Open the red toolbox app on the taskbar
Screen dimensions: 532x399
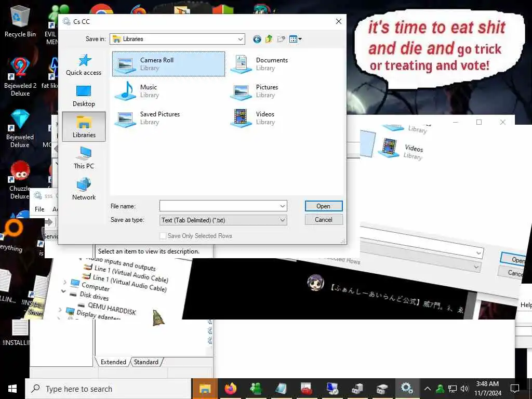[x=307, y=389]
